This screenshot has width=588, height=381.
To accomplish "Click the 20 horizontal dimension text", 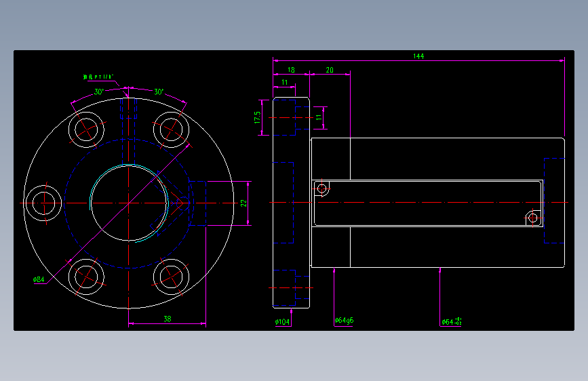I will (330, 70).
